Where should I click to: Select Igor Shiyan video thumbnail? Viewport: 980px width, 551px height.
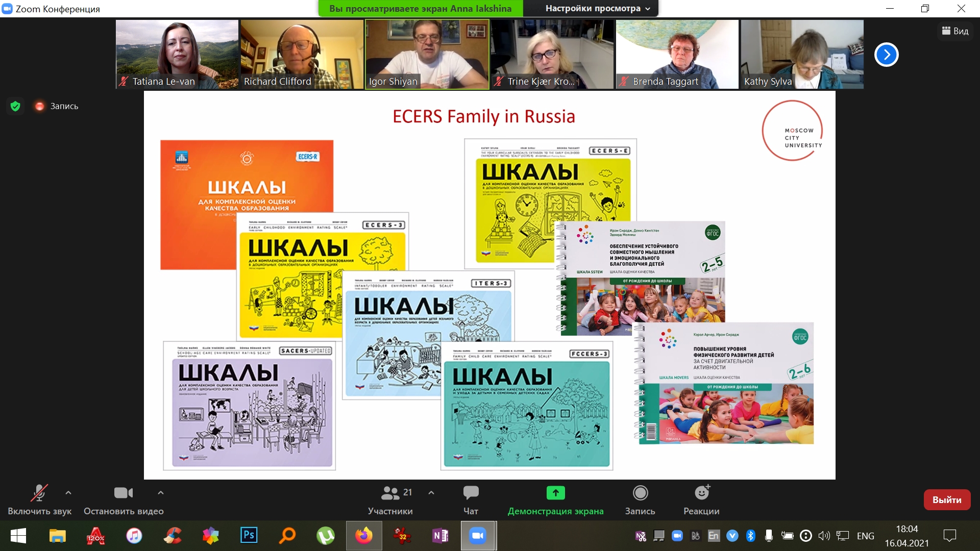[427, 54]
